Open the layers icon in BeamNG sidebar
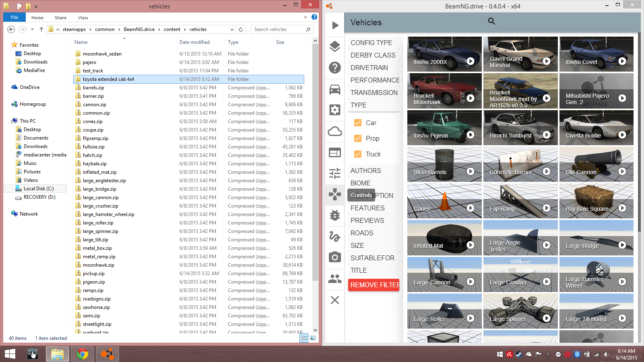Image resolution: width=644 pixels, height=362 pixels. pyautogui.click(x=335, y=46)
